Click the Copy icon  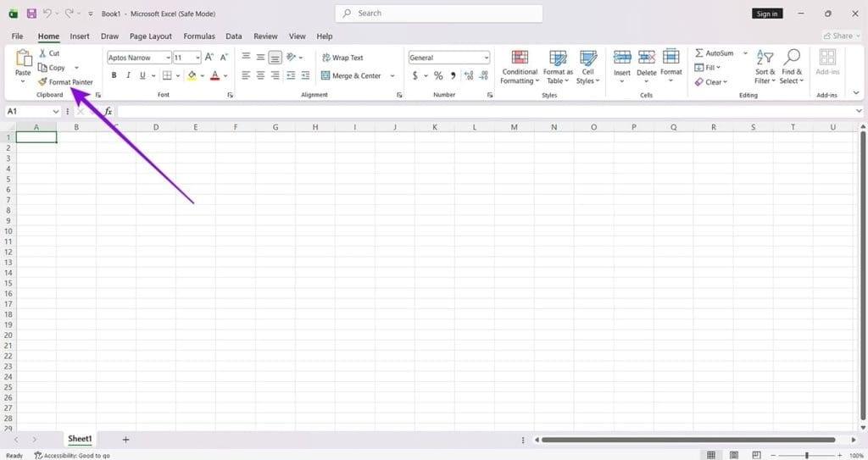point(42,68)
